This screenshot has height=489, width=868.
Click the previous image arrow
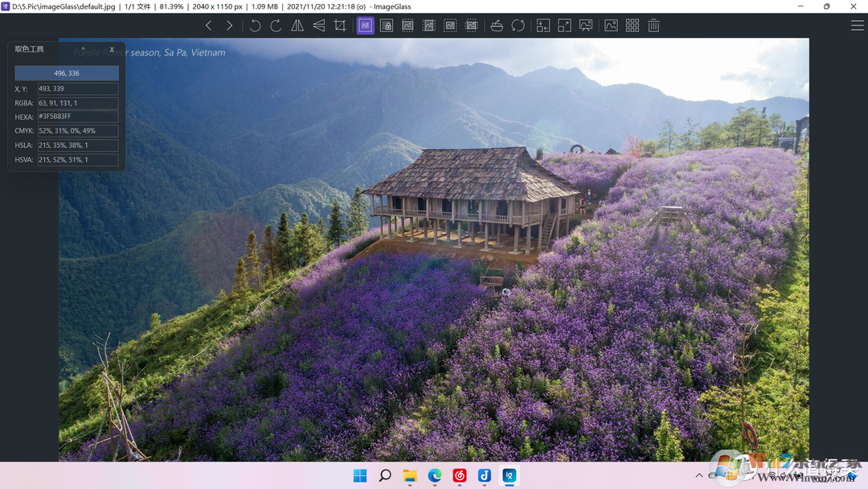(208, 25)
